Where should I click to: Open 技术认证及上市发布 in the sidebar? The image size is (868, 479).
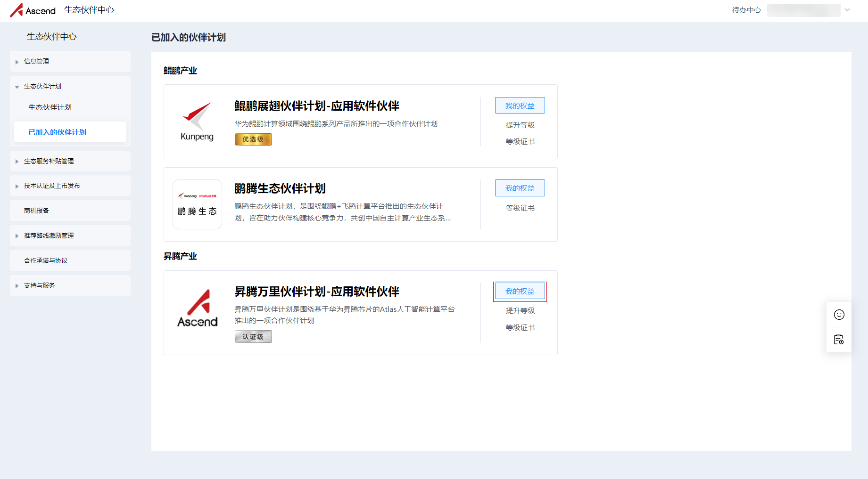[x=70, y=186]
